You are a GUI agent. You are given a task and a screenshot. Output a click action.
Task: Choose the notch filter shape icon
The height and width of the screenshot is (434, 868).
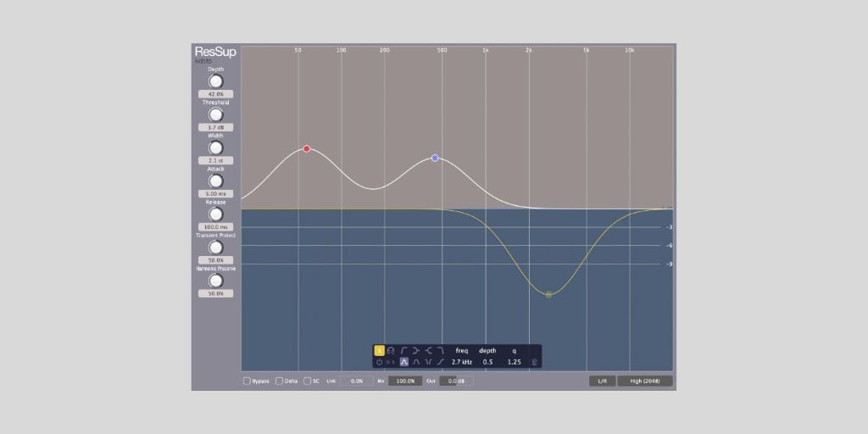[428, 362]
